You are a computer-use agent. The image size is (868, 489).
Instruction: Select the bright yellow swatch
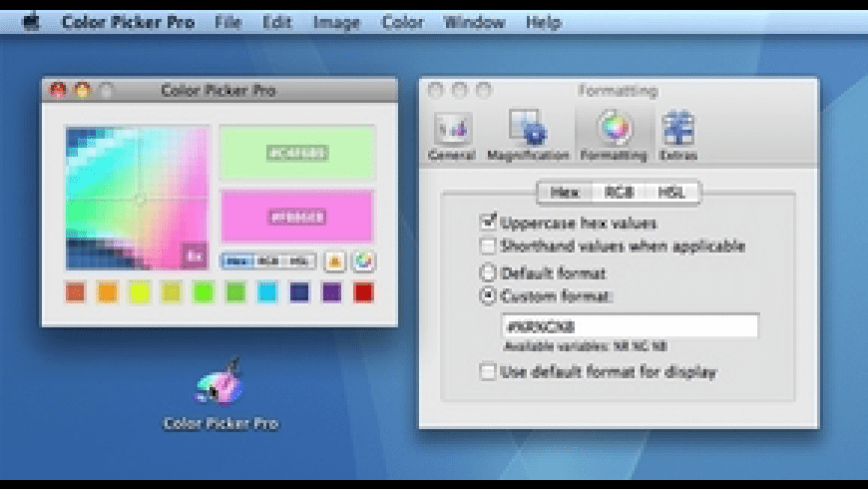(x=140, y=292)
